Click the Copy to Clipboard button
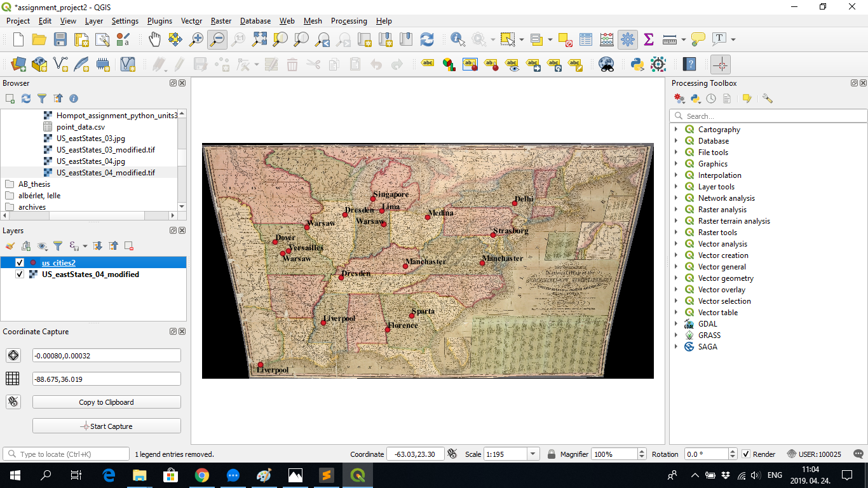 click(x=107, y=402)
